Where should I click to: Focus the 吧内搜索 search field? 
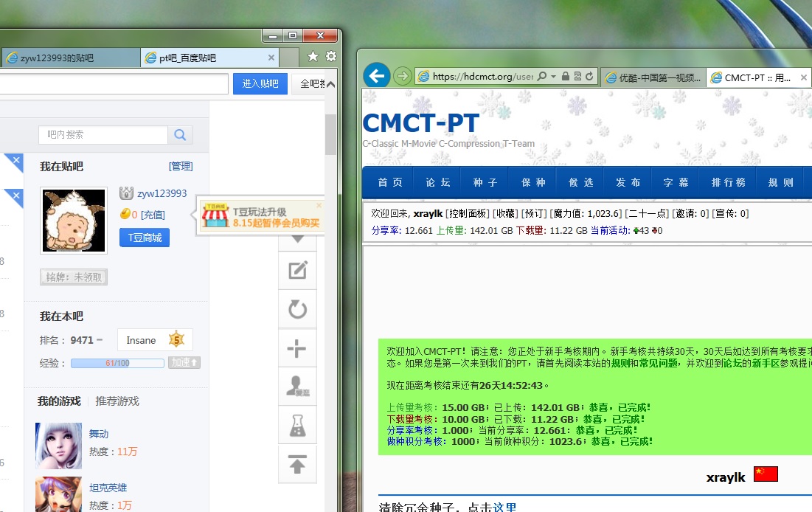coord(103,135)
